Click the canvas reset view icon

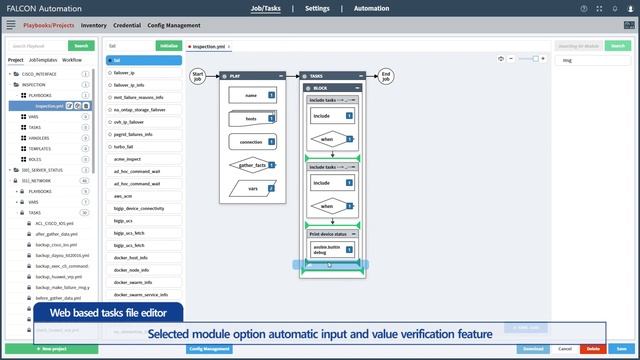coord(501,59)
